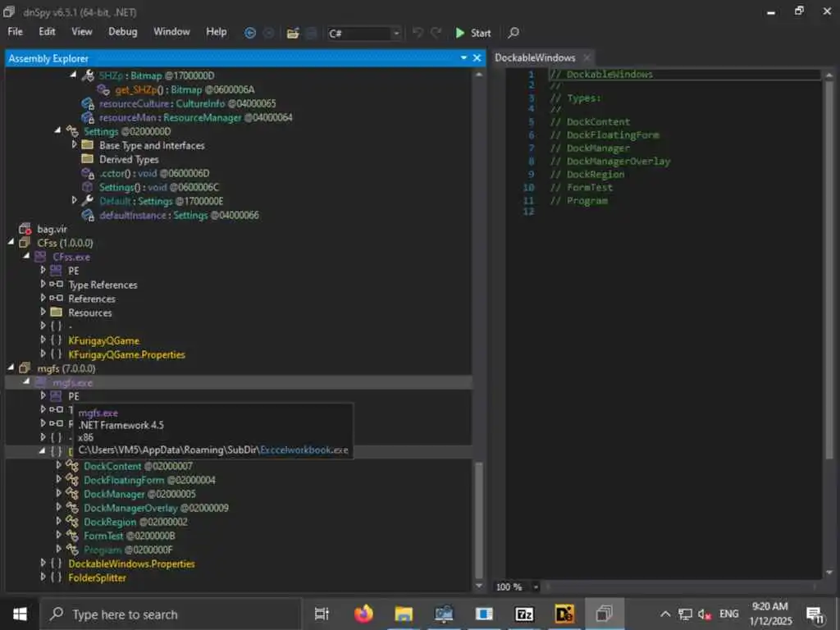Click the folder icon of Resources
840x630 pixels.
pyautogui.click(x=57, y=313)
